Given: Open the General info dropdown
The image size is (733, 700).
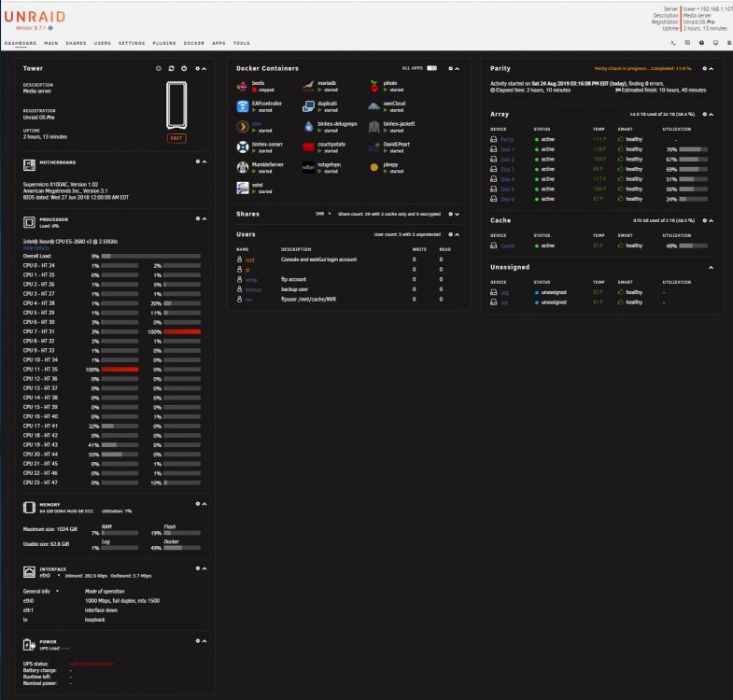Looking at the screenshot, I should [41, 591].
